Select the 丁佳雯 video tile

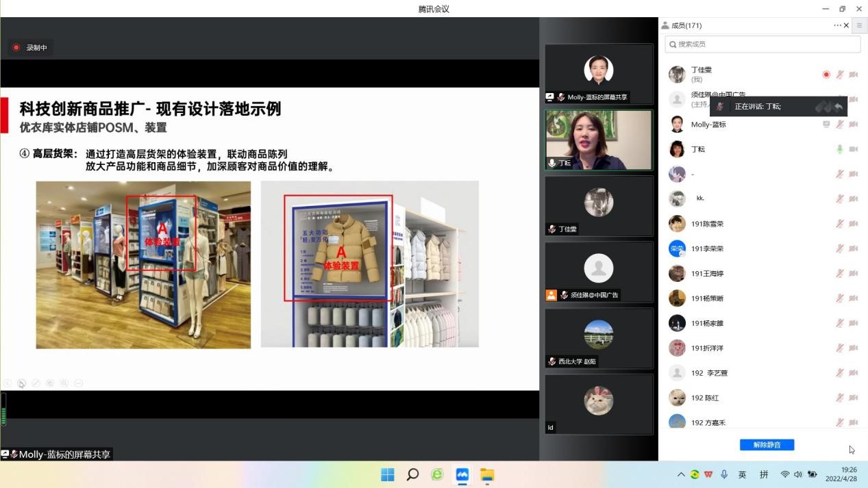(599, 206)
